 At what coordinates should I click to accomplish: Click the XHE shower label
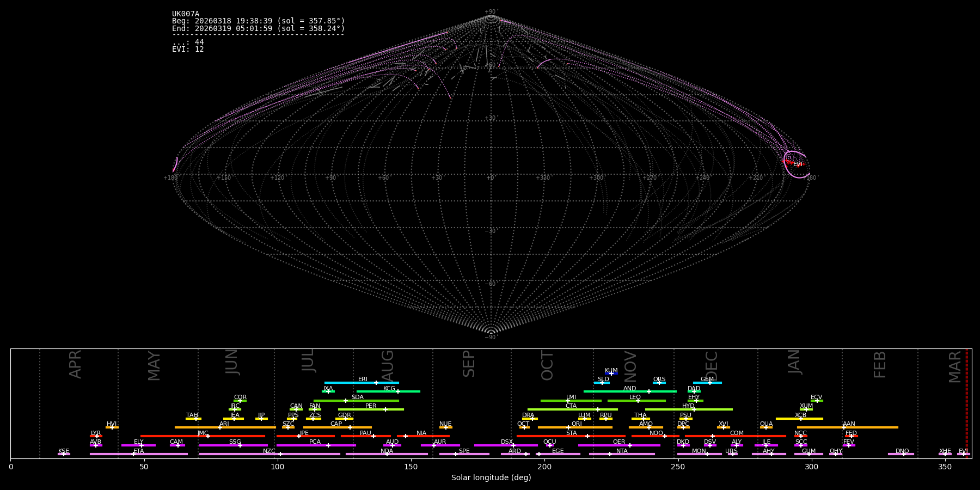[945, 451]
